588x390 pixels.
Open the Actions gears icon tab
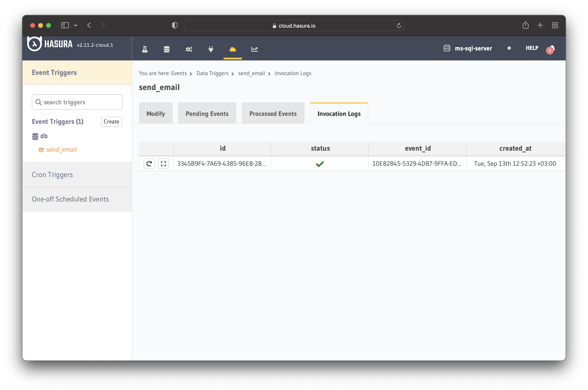tap(189, 49)
